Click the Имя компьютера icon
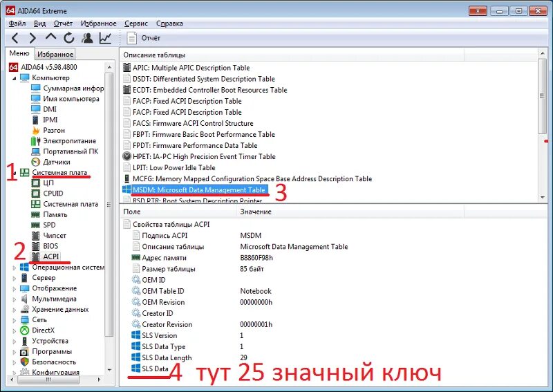Image resolution: width=553 pixels, height=392 pixels. [36, 99]
